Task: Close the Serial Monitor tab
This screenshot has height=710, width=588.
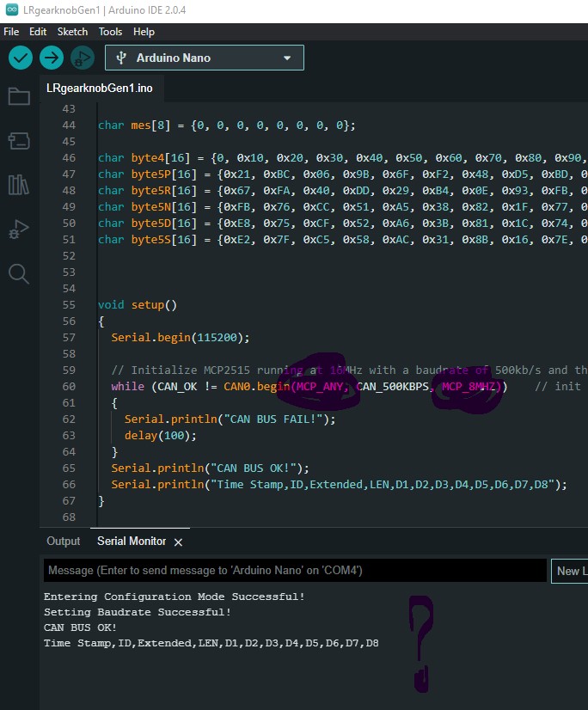Action: tap(179, 542)
